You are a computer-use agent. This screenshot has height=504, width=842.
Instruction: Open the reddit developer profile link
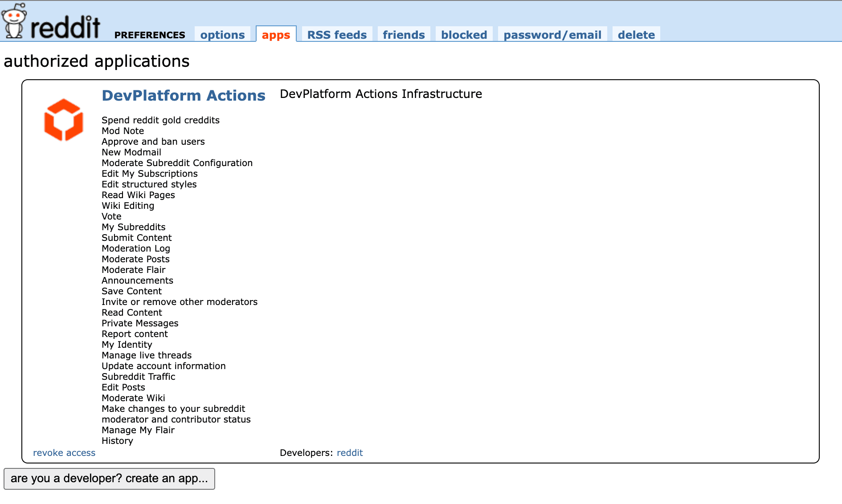(350, 452)
